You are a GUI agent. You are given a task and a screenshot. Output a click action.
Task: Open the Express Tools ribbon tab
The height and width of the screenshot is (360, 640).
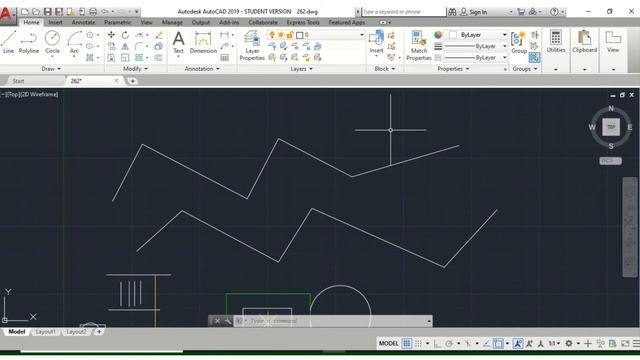pos(303,22)
